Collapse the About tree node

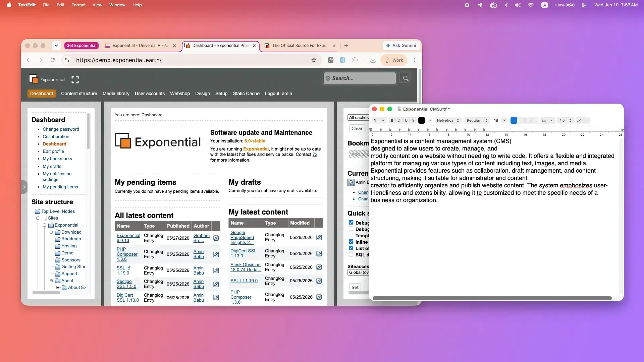(51, 281)
